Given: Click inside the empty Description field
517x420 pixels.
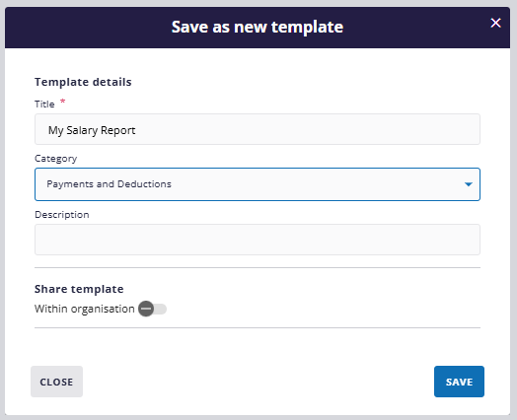Looking at the screenshot, I should coord(258,240).
